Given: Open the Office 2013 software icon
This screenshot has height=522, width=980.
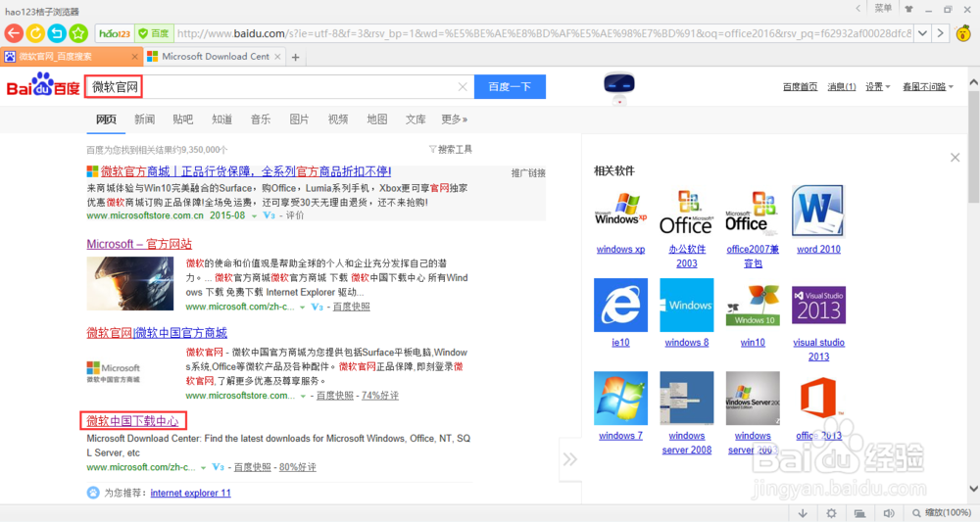Looking at the screenshot, I should coord(818,399).
